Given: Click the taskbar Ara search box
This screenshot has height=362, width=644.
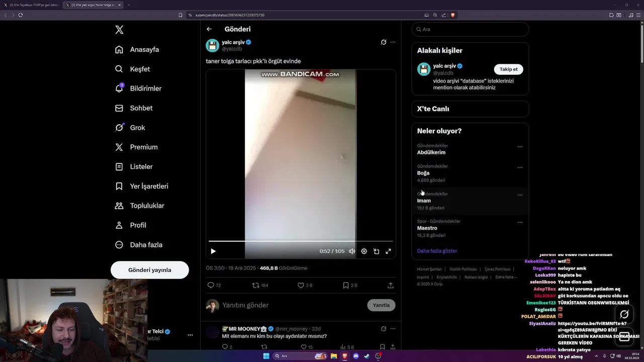Looking at the screenshot, I should [300, 356].
